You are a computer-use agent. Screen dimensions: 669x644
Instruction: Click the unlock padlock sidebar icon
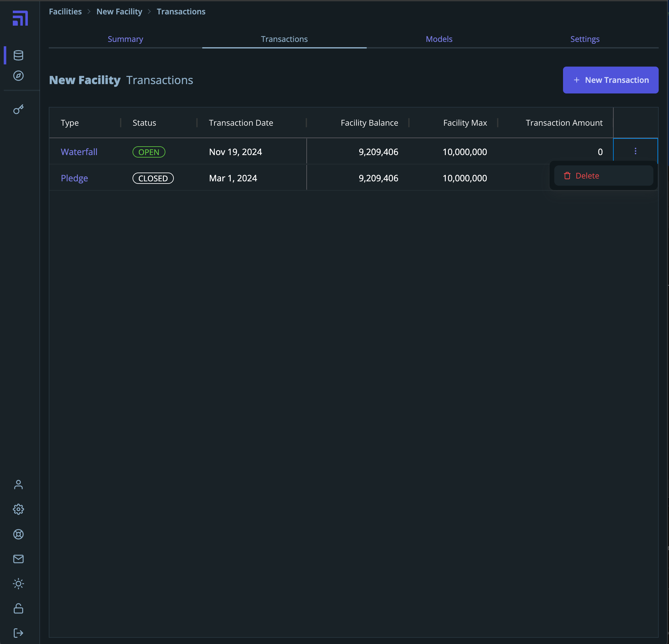pos(18,608)
